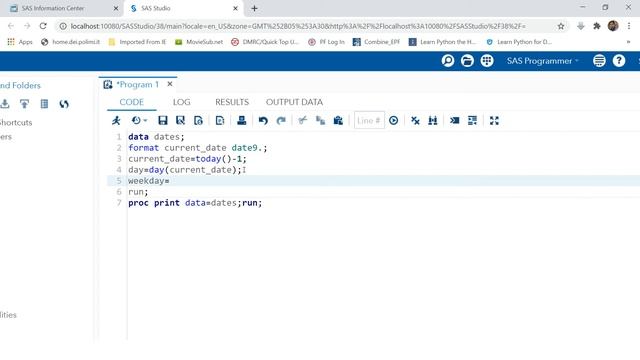Open Chrome three-dot menu
Screen dimensions: 640x360
click(x=629, y=26)
